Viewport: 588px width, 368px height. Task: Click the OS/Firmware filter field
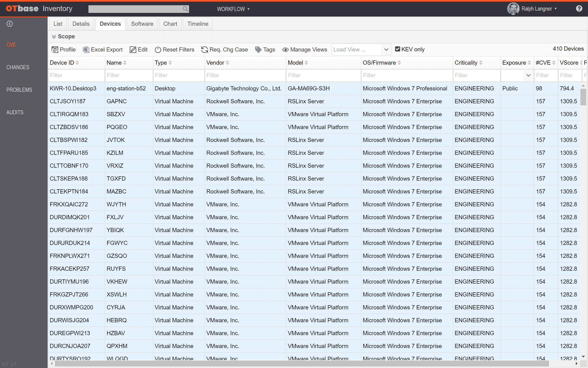(x=407, y=75)
